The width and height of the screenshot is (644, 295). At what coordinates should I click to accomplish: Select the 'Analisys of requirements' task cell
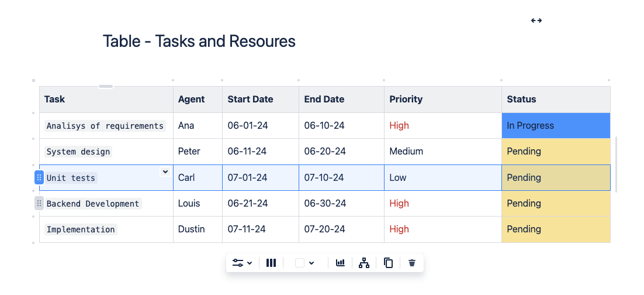tap(105, 126)
